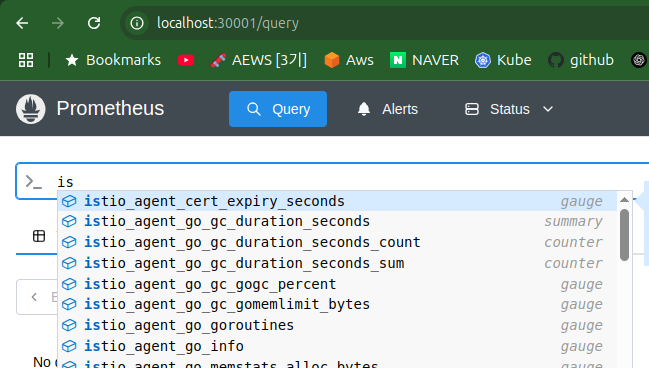Screen dimensions: 649x368
Task: Click the previous evaluation time arrow
Action: click(34, 297)
